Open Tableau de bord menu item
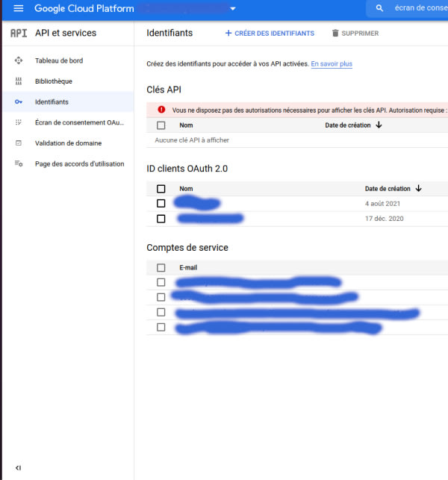This screenshot has height=480, width=448. (68, 60)
